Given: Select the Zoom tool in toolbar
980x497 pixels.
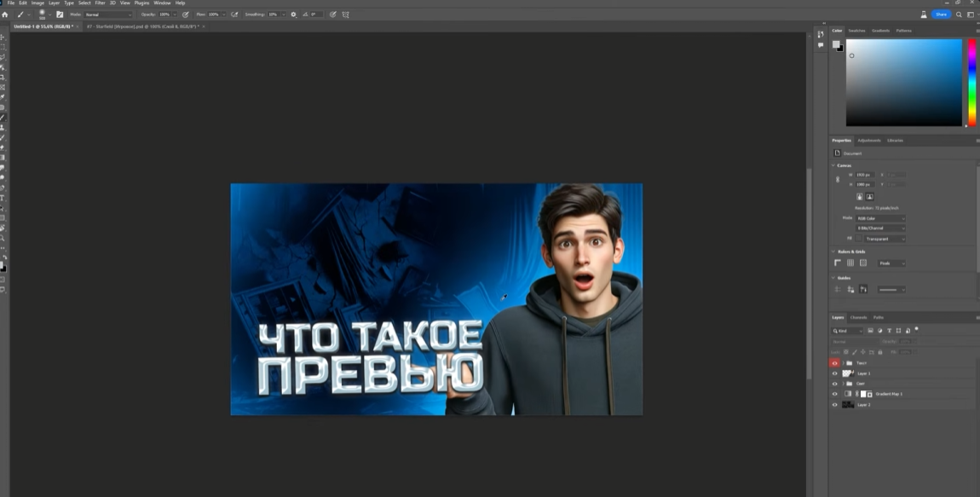Looking at the screenshot, I should (x=3, y=238).
